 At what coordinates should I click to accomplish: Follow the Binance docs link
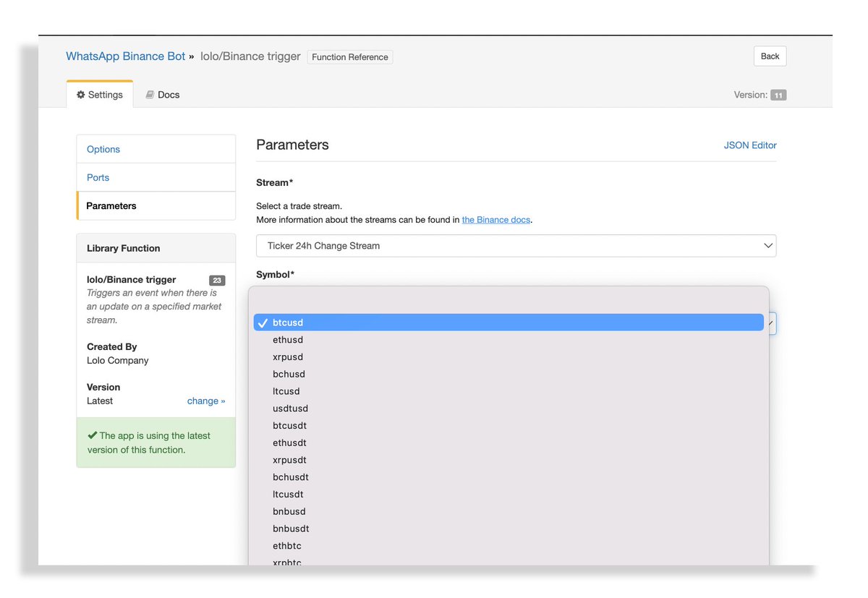(x=496, y=220)
